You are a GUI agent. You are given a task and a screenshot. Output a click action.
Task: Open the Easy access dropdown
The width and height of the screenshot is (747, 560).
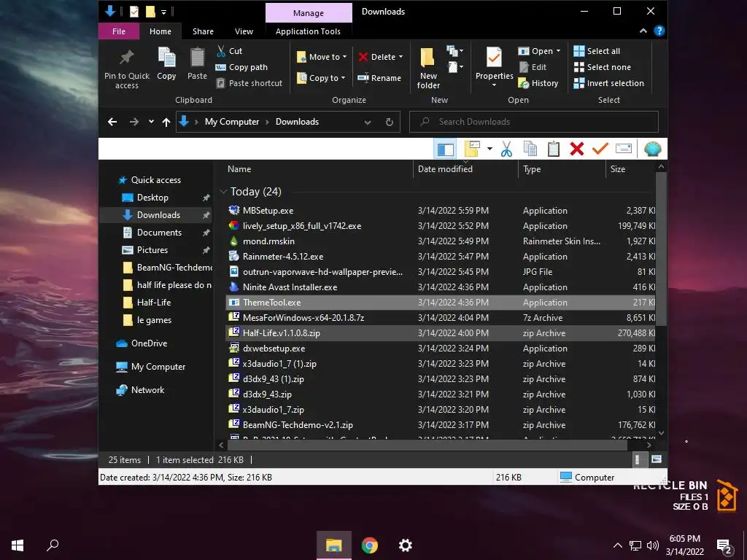[x=455, y=67]
